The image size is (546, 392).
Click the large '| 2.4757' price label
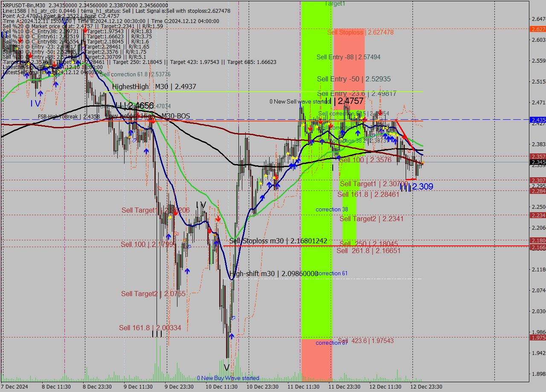349,101
